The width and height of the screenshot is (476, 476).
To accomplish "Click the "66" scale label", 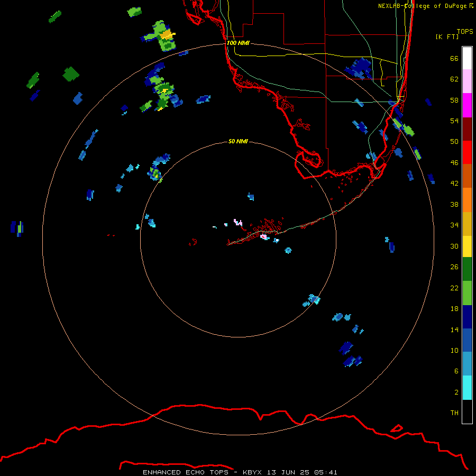I will 454,58.
